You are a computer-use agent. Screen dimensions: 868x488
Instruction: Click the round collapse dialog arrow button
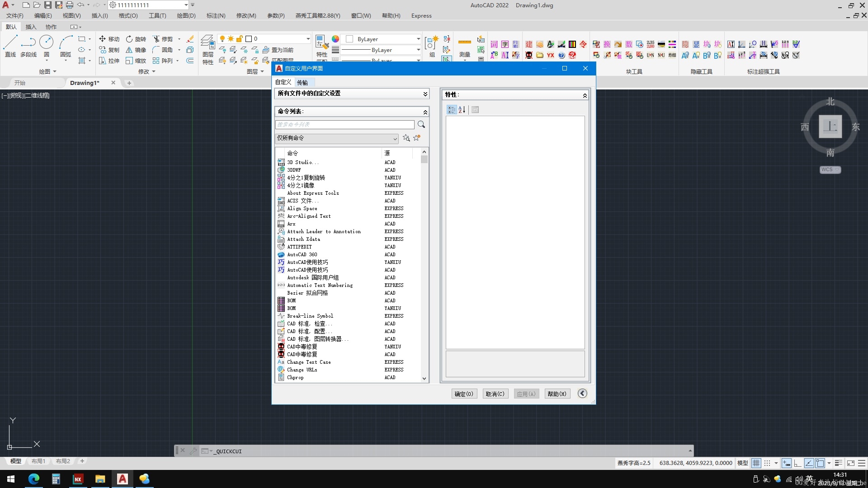click(582, 394)
